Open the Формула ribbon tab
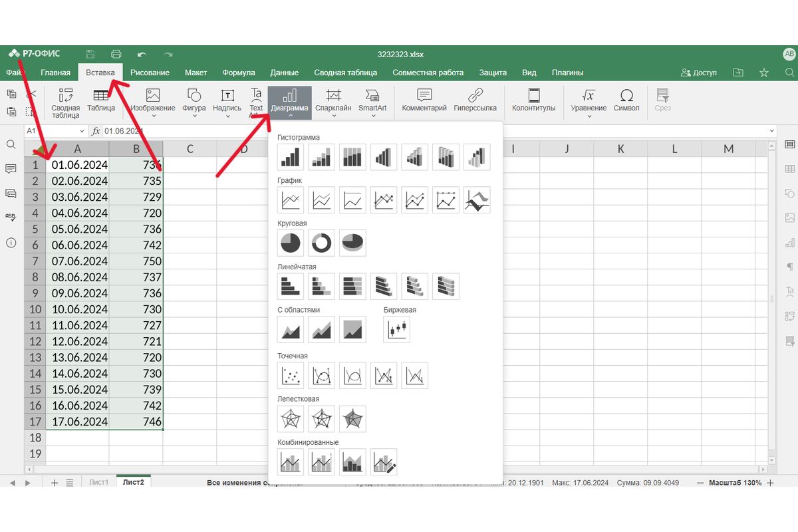 (x=239, y=72)
